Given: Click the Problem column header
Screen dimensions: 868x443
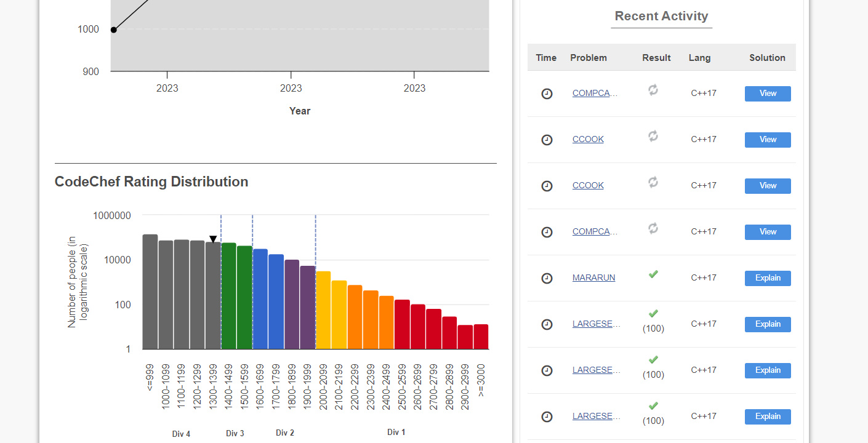Looking at the screenshot, I should pyautogui.click(x=589, y=58).
